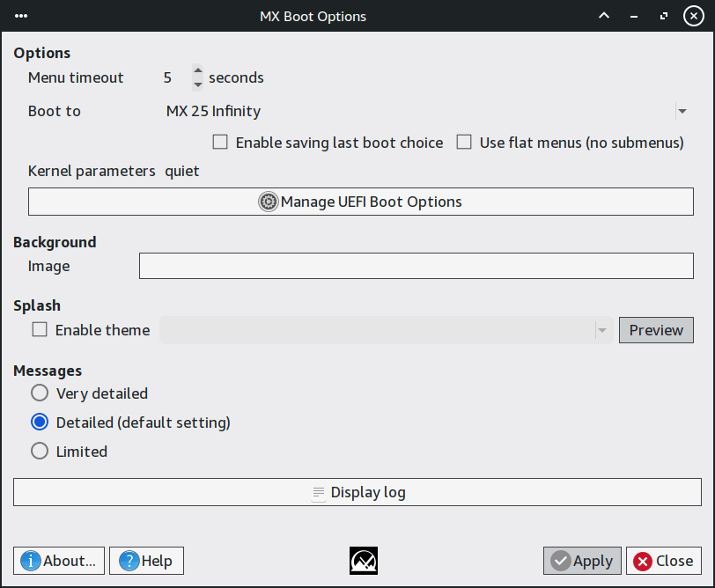
Task: Decrease menu timeout with down arrow
Action: pos(197,84)
